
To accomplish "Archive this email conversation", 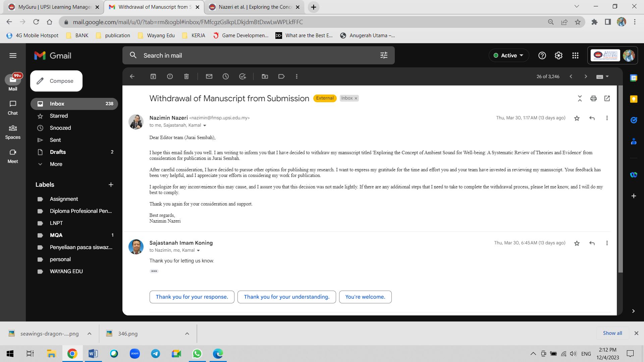I will coord(153,76).
